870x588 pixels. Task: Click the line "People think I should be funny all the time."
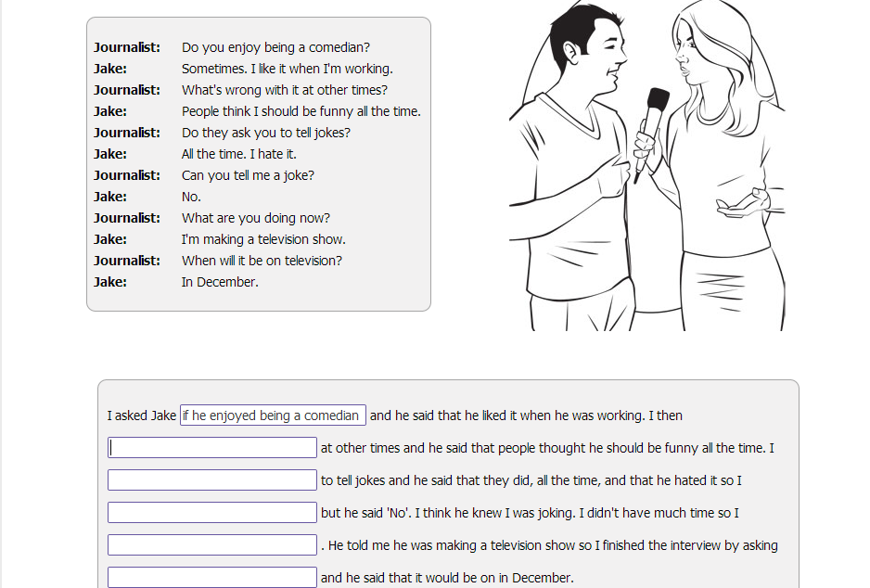coord(301,111)
